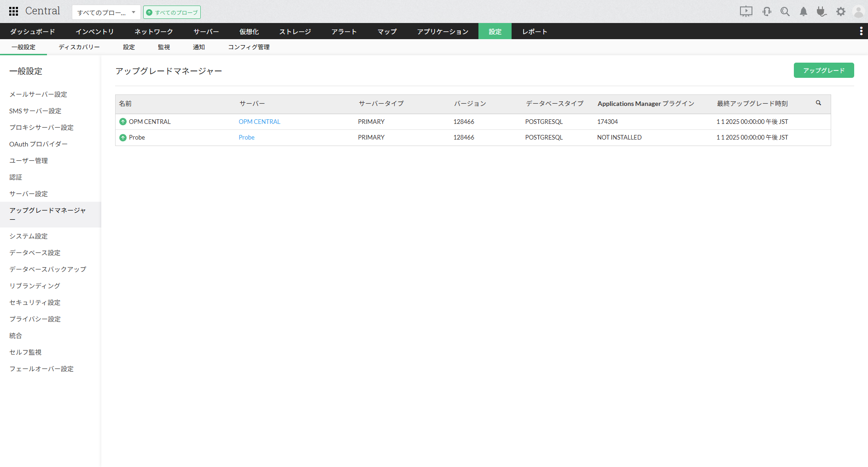Go to the インベントリ main tab
Viewport: 868px width, 467px height.
[95, 31]
